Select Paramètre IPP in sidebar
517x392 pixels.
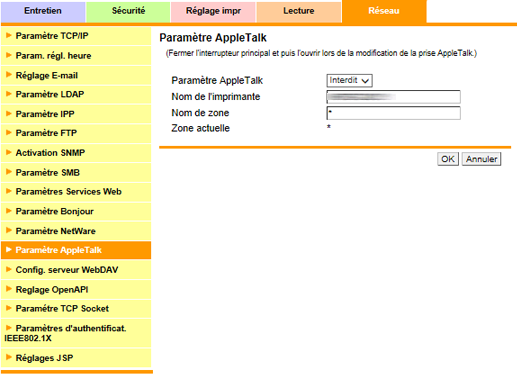click(76, 114)
